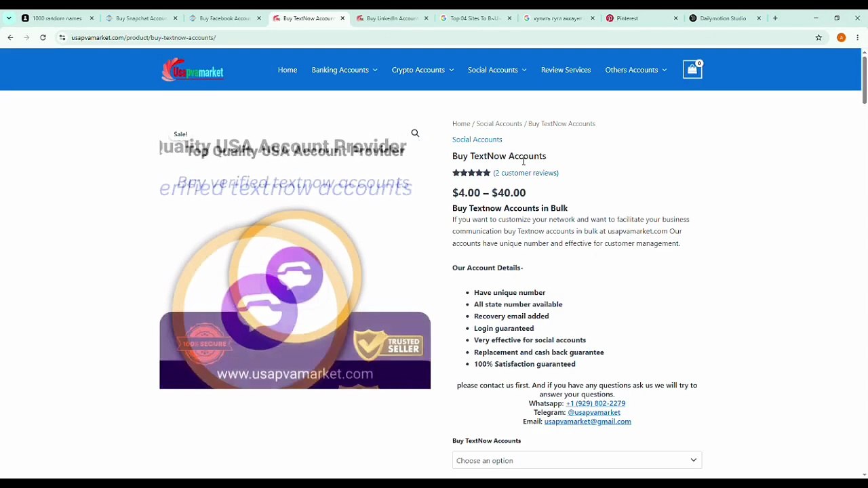This screenshot has height=488, width=868.
Task: Click the Home breadcrumb link
Action: tap(461, 123)
